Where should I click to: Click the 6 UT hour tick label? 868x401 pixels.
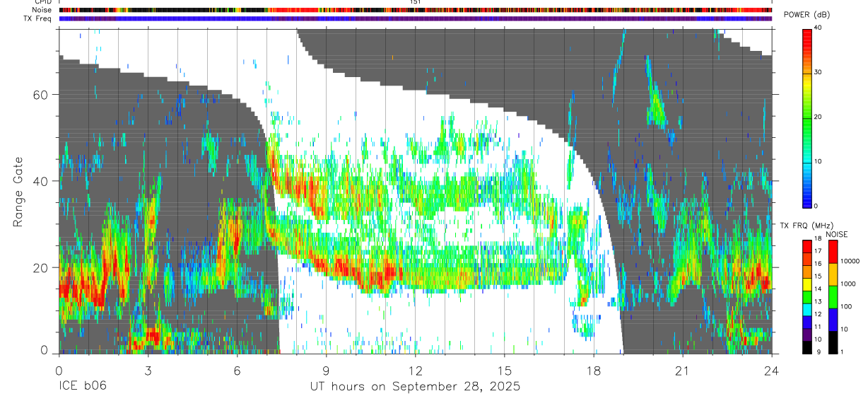(237, 370)
